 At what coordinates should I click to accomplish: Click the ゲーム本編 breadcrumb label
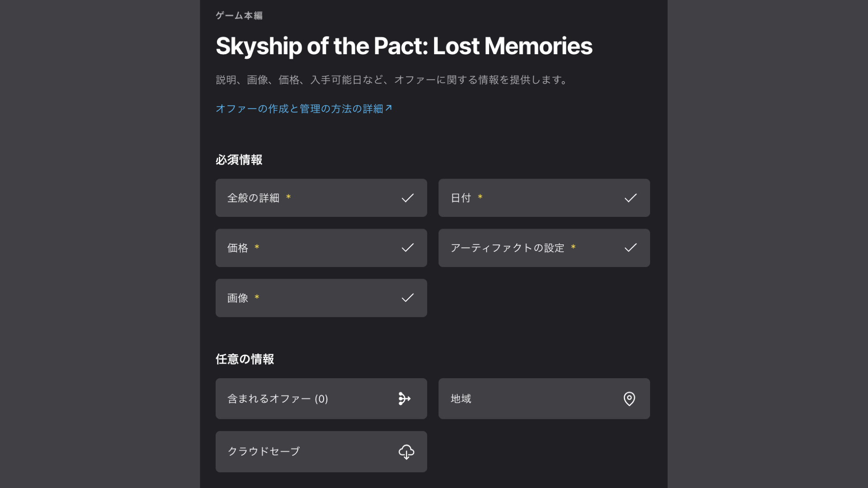coord(239,16)
